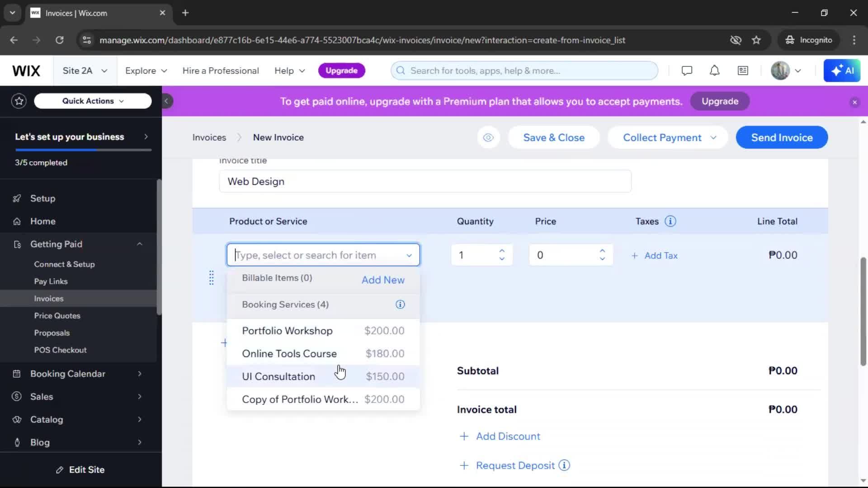The width and height of the screenshot is (868, 488).
Task: Open POS Checkout page
Action: tap(60, 350)
